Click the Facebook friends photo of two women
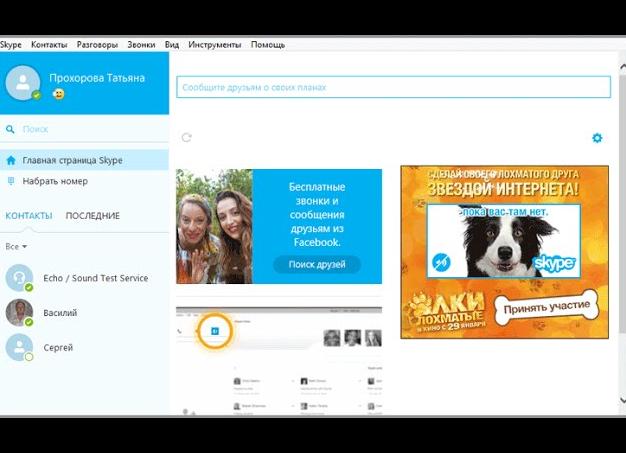 (x=214, y=226)
